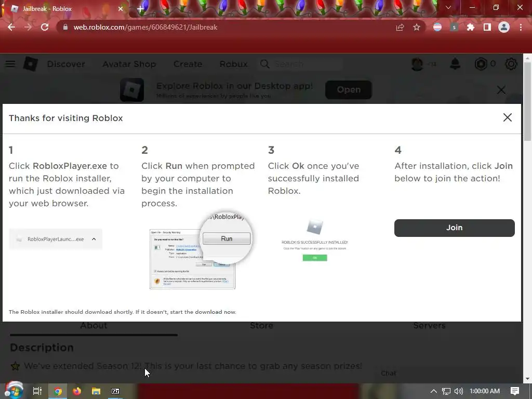Click the volume speaker tray icon

(459, 391)
